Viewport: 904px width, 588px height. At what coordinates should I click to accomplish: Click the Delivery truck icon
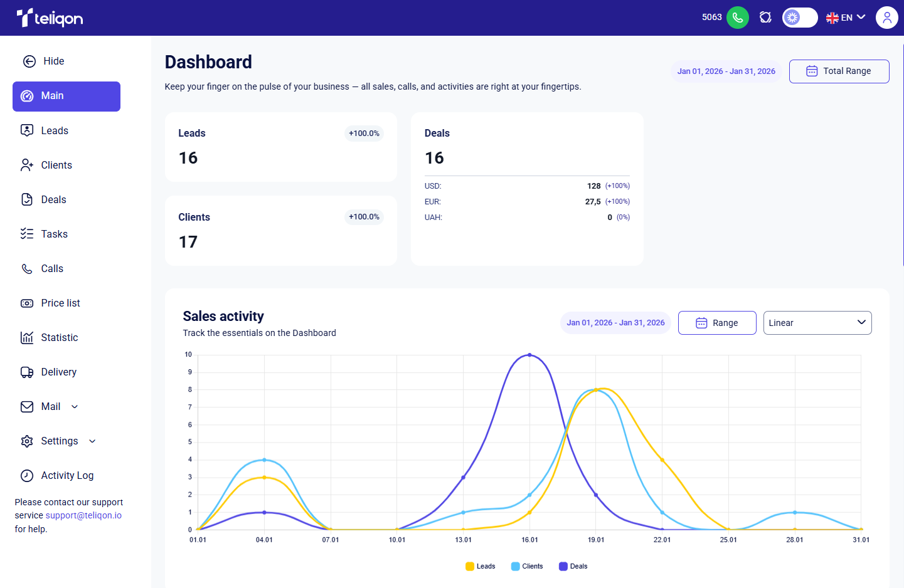[x=27, y=372]
